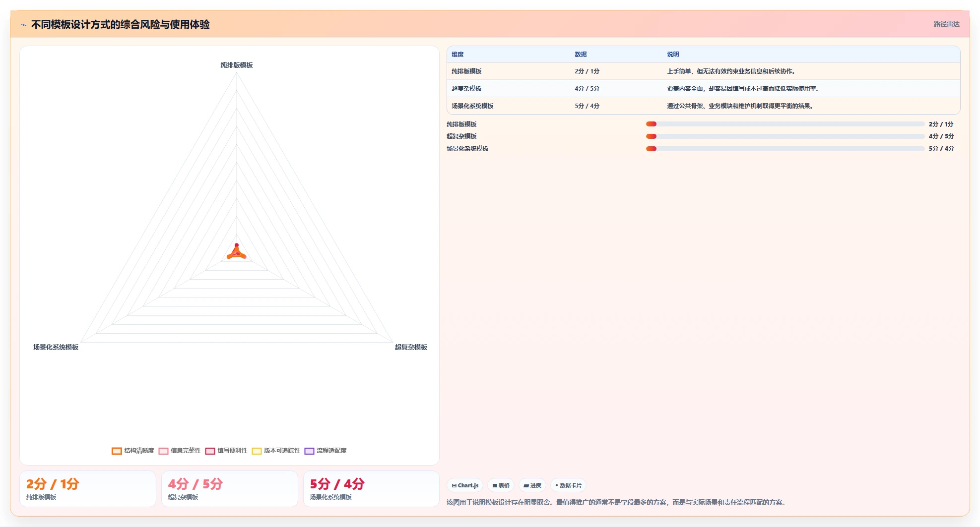Image resolution: width=980 pixels, height=527 pixels.
Task: Toggle the 填写便利性 legend swatch
Action: coord(210,451)
